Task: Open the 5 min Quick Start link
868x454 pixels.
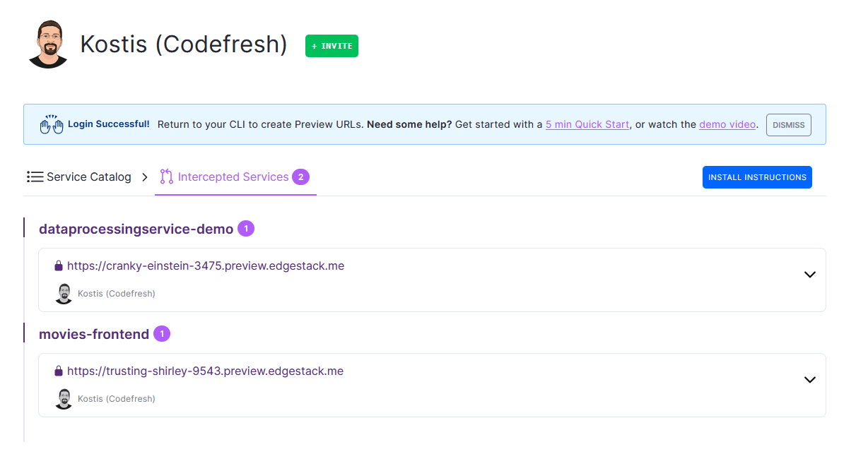Action: coord(587,124)
